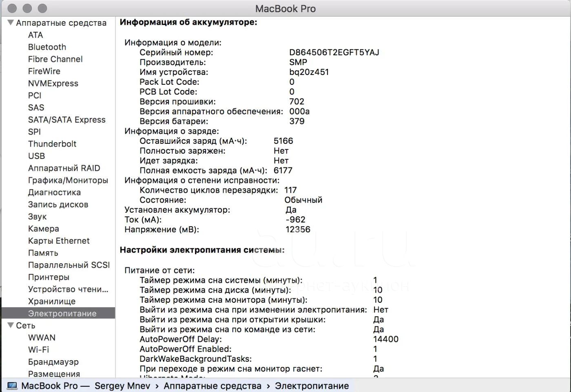Image resolution: width=571 pixels, height=392 pixels.
Task: Click AutoPowerOff Delay value 14400
Action: click(386, 339)
